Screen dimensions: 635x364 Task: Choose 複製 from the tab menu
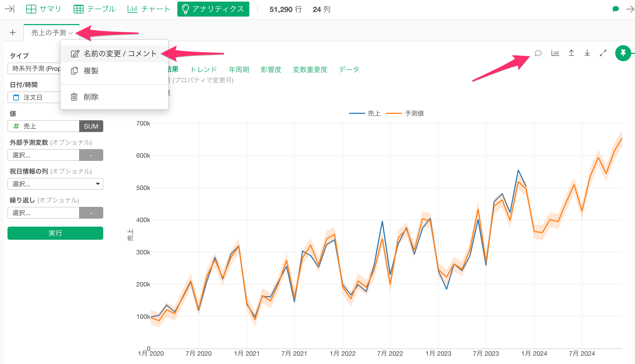pos(91,71)
